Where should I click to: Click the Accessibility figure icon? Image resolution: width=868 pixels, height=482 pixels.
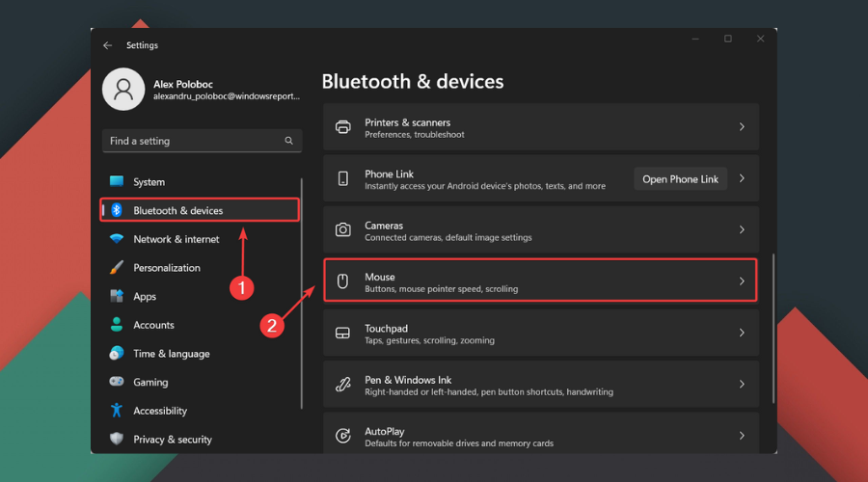tap(117, 410)
